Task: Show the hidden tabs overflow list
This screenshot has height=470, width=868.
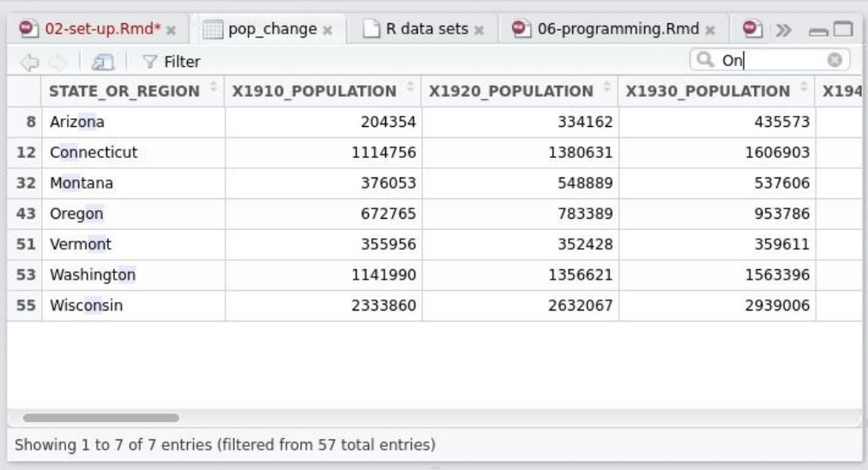Action: pos(782,29)
